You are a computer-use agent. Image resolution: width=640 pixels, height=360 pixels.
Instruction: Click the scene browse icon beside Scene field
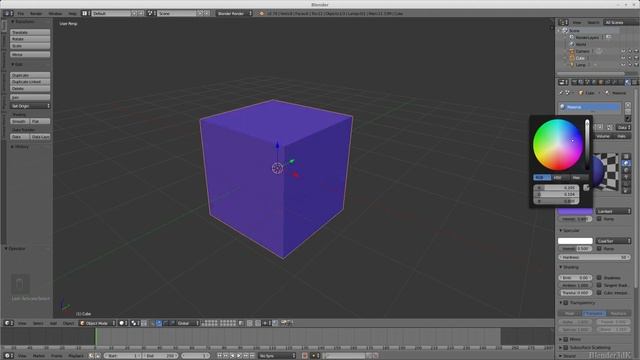pyautogui.click(x=151, y=13)
